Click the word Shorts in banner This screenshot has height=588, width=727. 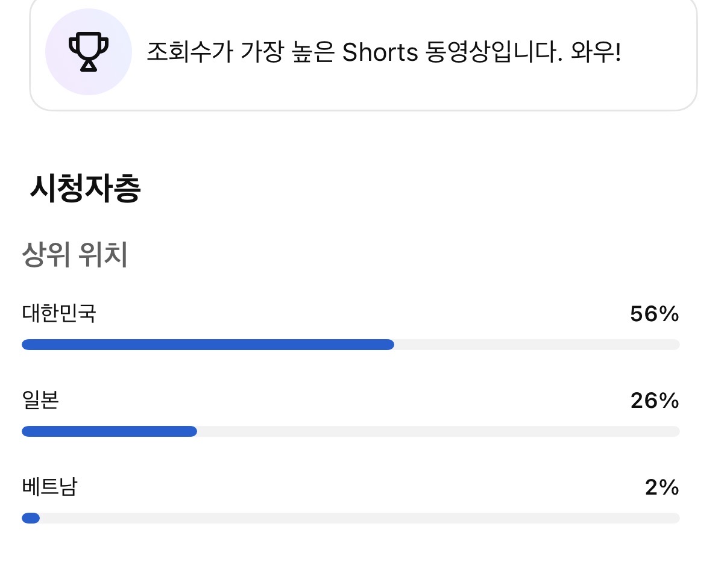coord(380,53)
